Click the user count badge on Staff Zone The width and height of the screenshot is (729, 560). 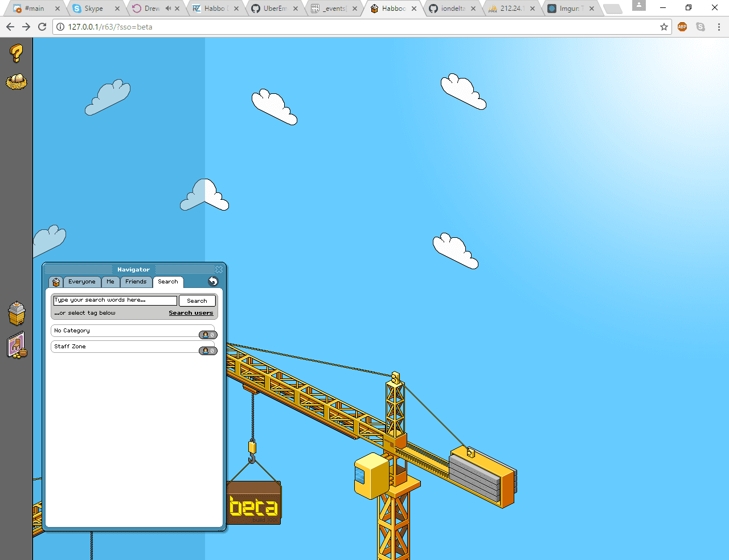click(x=208, y=351)
